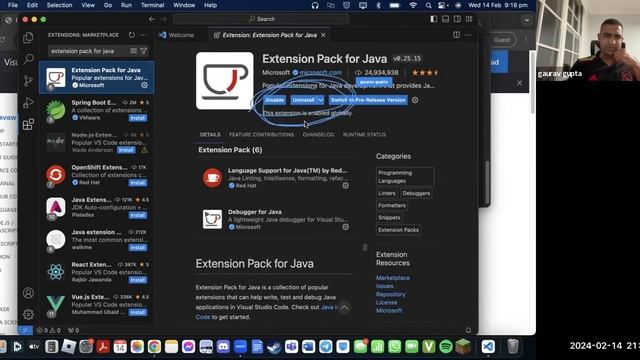Select the Snippets category tag
Screen dimensions: 640x360
pos(389,218)
